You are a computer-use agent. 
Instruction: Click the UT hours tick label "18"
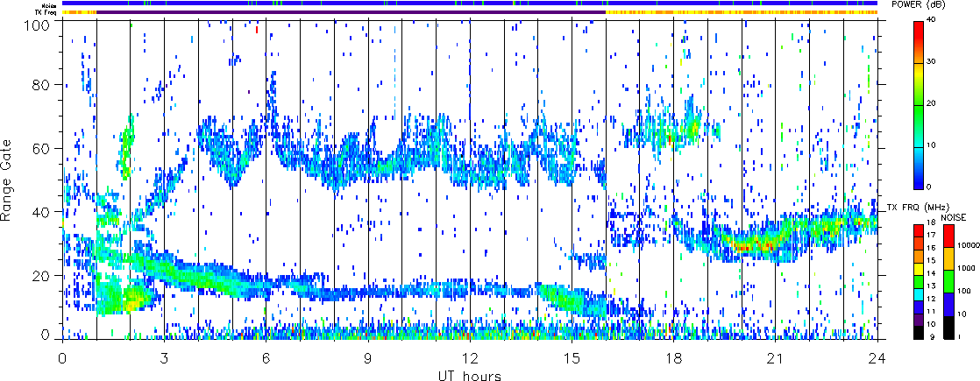[674, 358]
